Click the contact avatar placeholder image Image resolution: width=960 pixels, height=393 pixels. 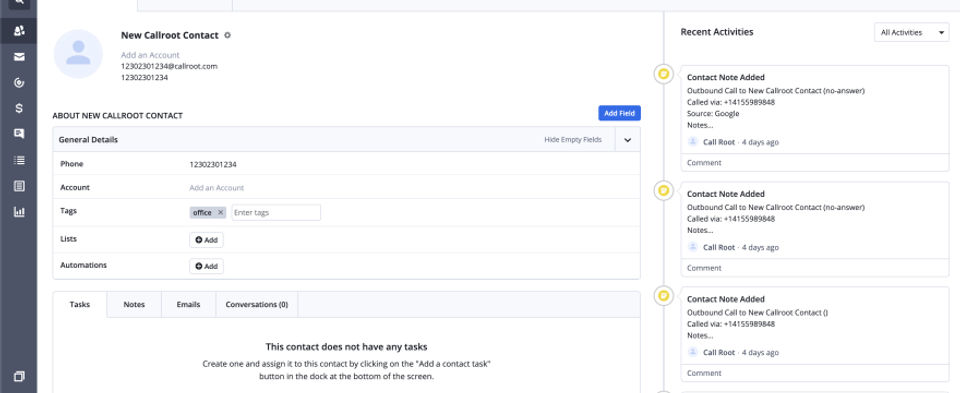[x=78, y=54]
